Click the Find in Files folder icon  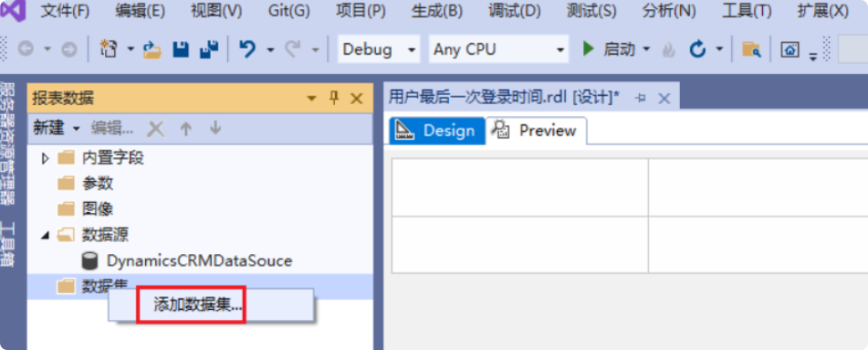[751, 50]
